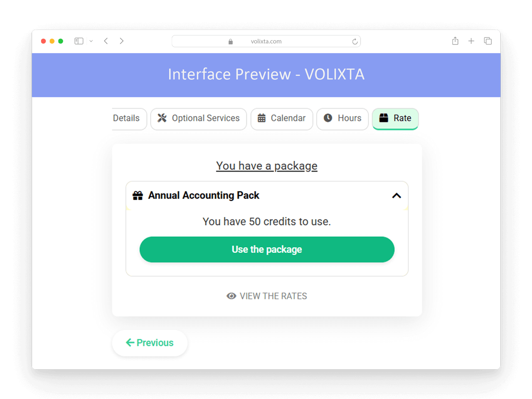Click the calendar icon on the Calendar tab
Screen dimensions: 532x399
point(261,118)
